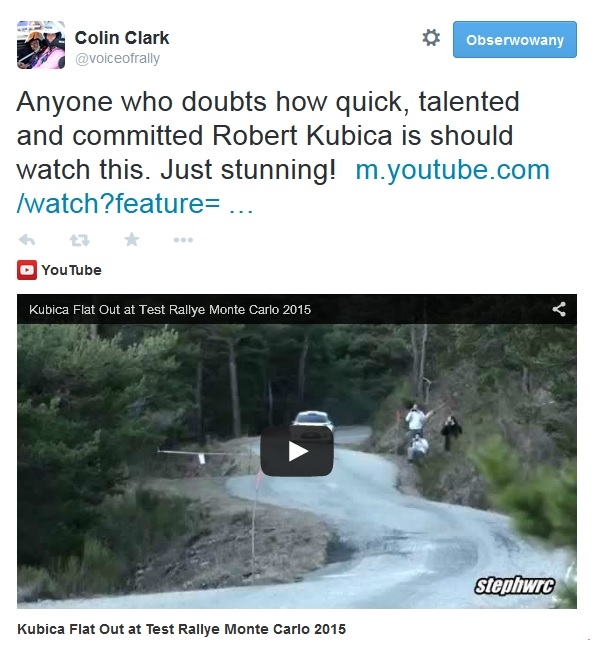Retweet this Colin Clark tweet

point(79,240)
